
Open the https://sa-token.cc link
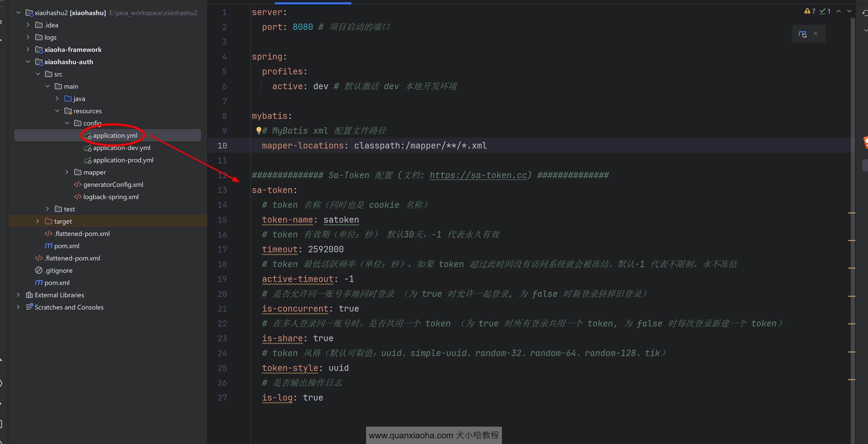click(x=478, y=175)
